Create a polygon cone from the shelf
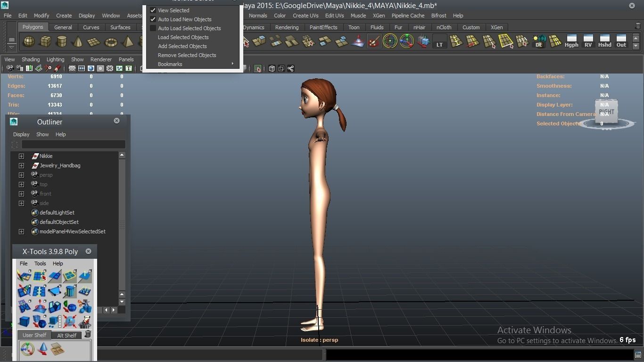The width and height of the screenshot is (644, 362). tap(77, 42)
